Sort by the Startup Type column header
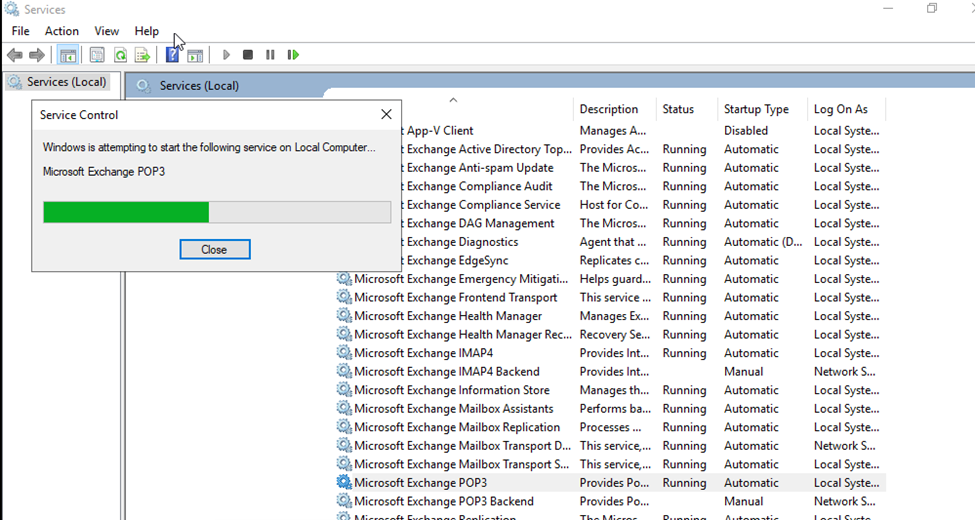 click(756, 109)
